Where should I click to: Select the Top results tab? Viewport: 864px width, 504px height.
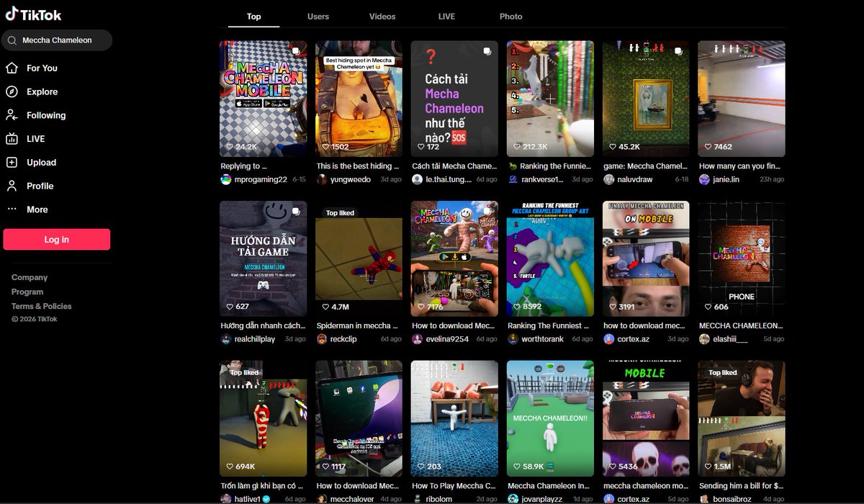(254, 17)
